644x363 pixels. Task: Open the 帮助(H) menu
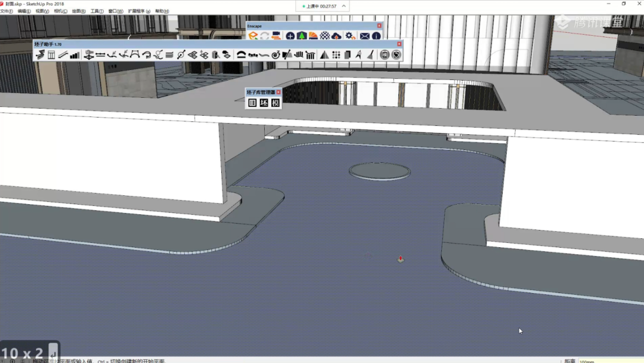tap(162, 11)
